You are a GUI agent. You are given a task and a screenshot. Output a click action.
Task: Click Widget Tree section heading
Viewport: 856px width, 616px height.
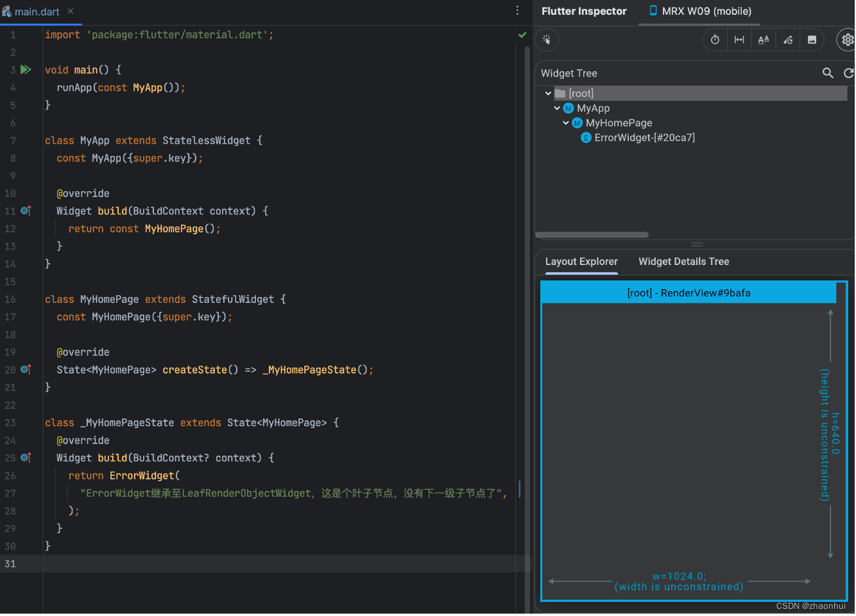point(569,73)
